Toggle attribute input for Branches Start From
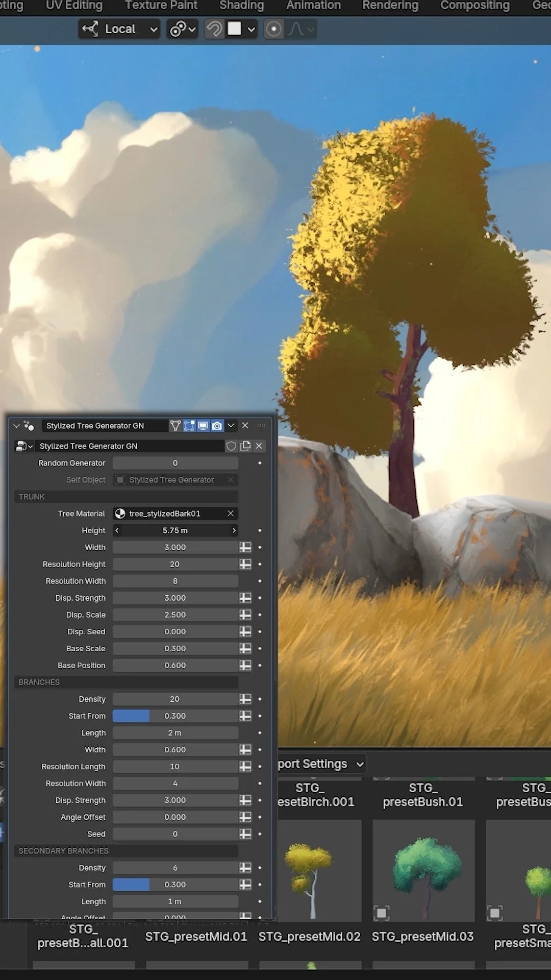 point(245,716)
